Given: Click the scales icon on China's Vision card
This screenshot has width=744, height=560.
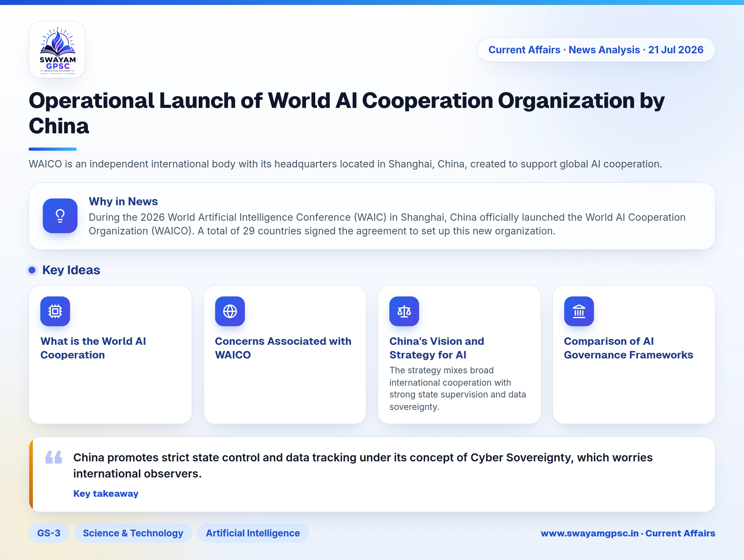Looking at the screenshot, I should point(404,311).
